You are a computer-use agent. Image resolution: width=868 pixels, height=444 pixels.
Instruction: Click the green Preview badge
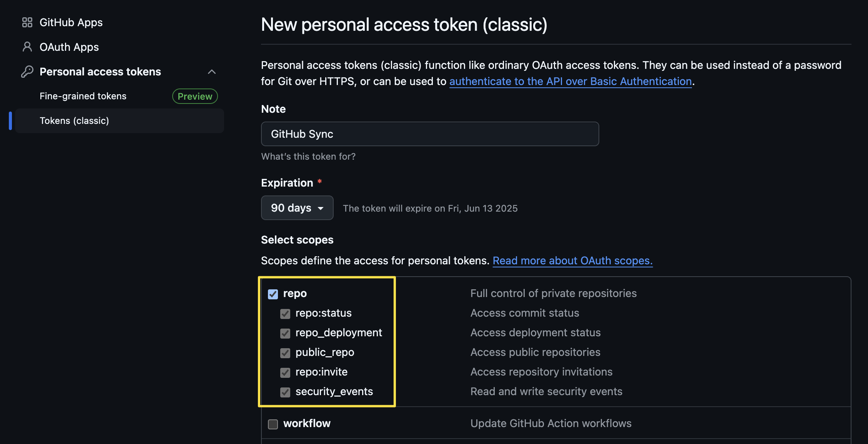tap(195, 96)
